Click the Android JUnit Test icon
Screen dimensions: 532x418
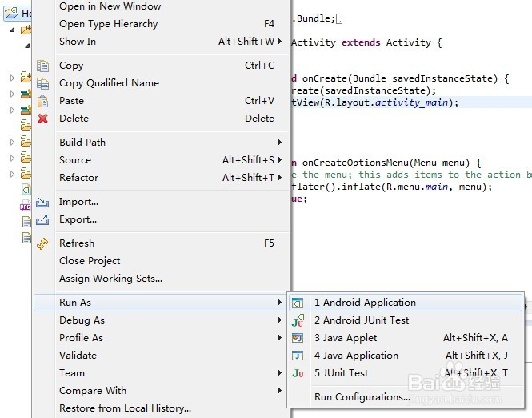click(298, 320)
